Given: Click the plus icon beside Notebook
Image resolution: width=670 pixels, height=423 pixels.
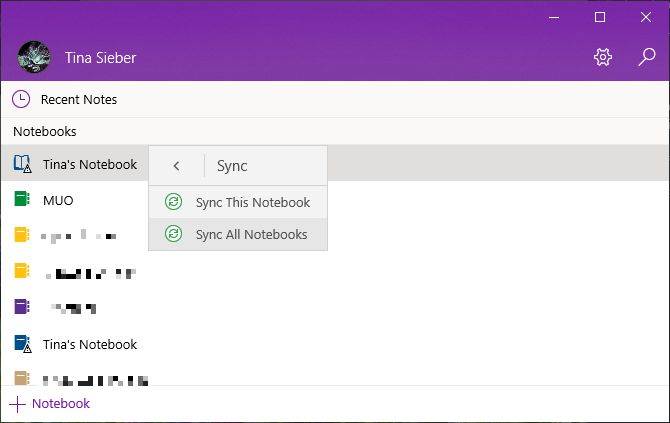Looking at the screenshot, I should coord(17,404).
